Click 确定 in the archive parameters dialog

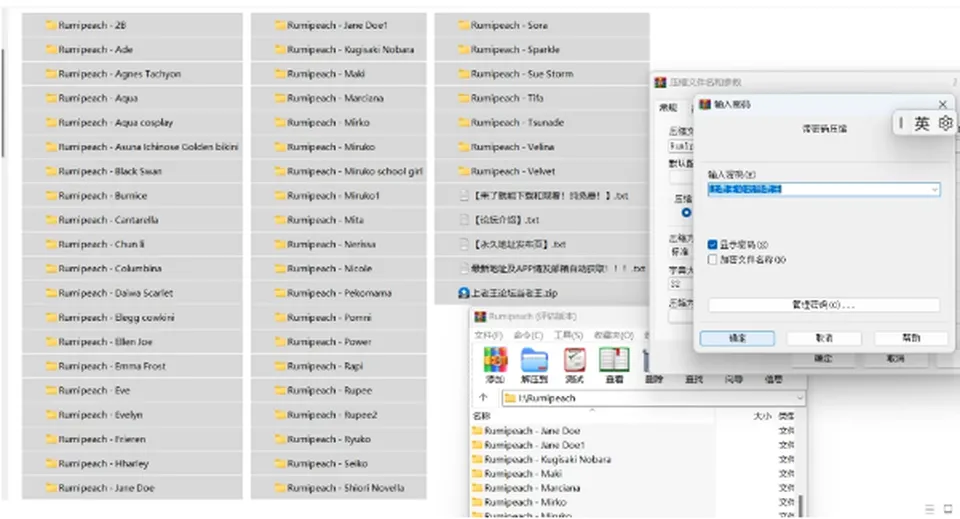point(823,359)
